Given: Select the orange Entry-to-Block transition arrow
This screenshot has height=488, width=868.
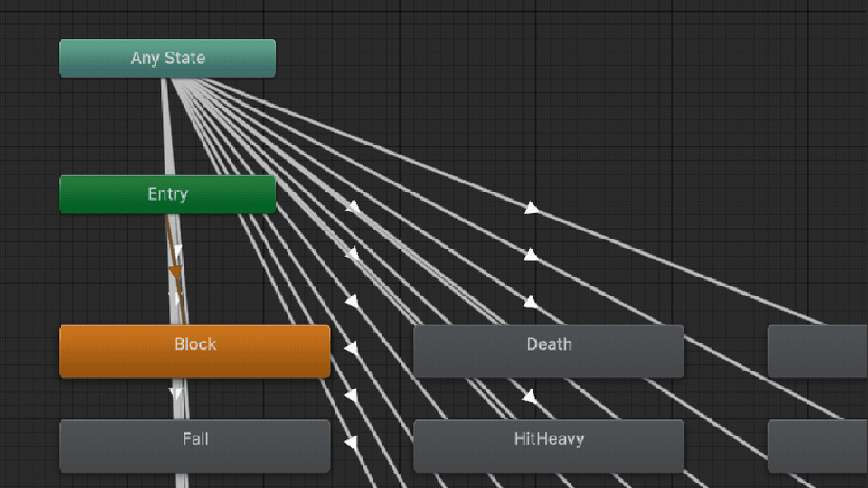Looking at the screenshot, I should pos(175,272).
